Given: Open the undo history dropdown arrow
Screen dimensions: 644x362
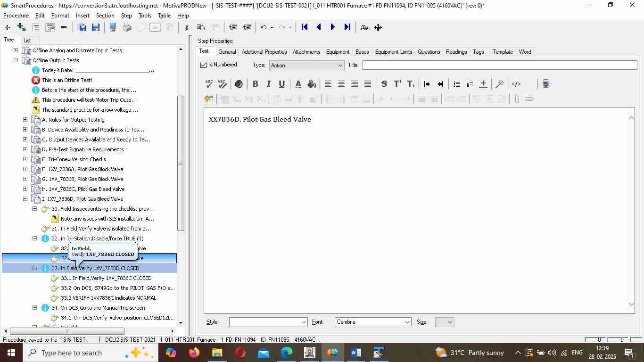Looking at the screenshot, I should click(272, 27).
